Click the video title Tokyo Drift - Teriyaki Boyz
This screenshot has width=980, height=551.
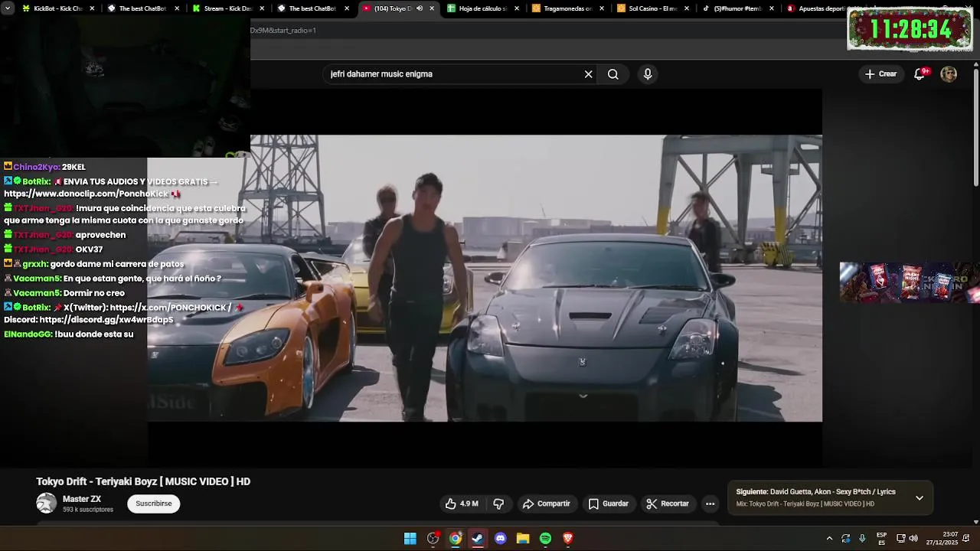[143, 481]
